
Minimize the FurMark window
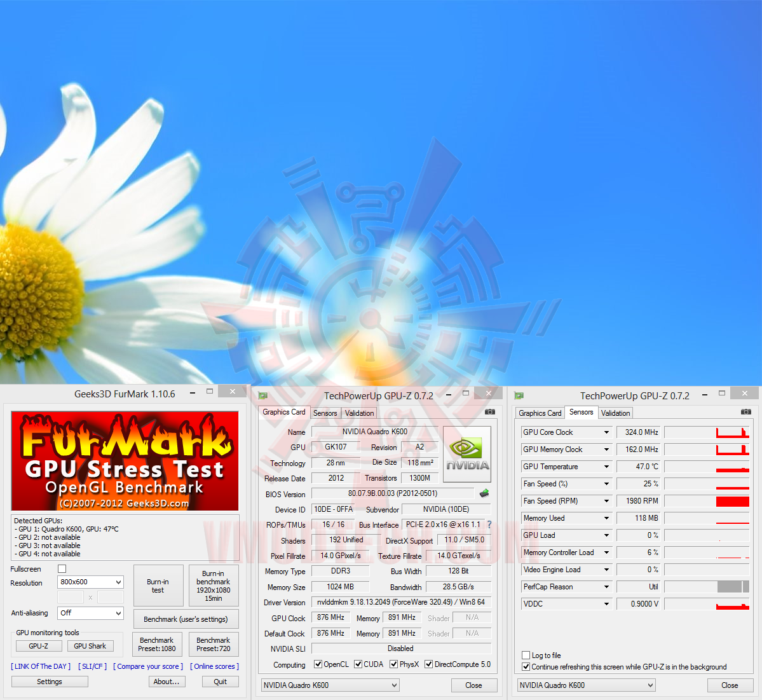[x=193, y=392]
